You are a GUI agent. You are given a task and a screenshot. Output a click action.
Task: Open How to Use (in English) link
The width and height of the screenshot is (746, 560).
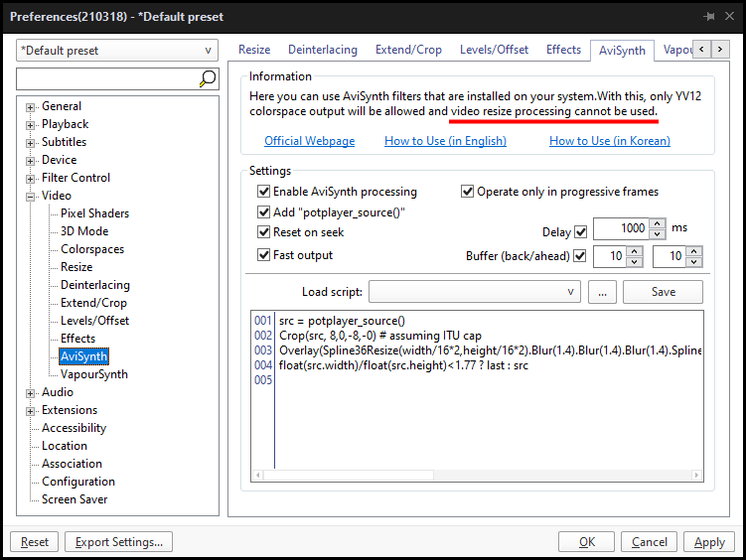[x=445, y=141]
